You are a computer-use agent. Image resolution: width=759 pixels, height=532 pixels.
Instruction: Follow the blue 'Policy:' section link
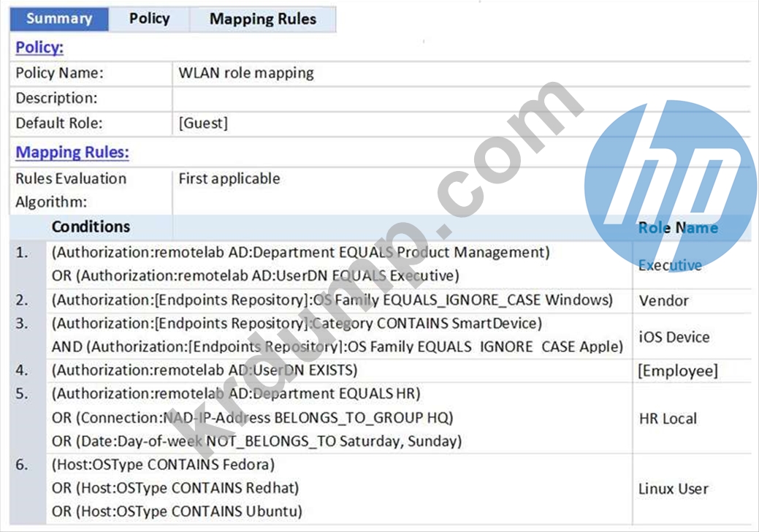[39, 47]
